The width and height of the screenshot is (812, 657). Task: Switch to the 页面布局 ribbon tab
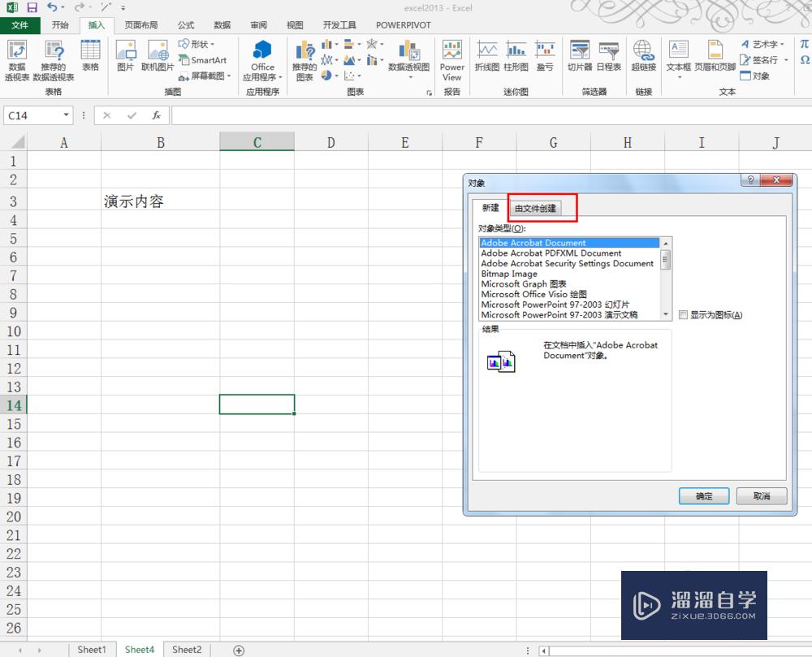(x=140, y=25)
